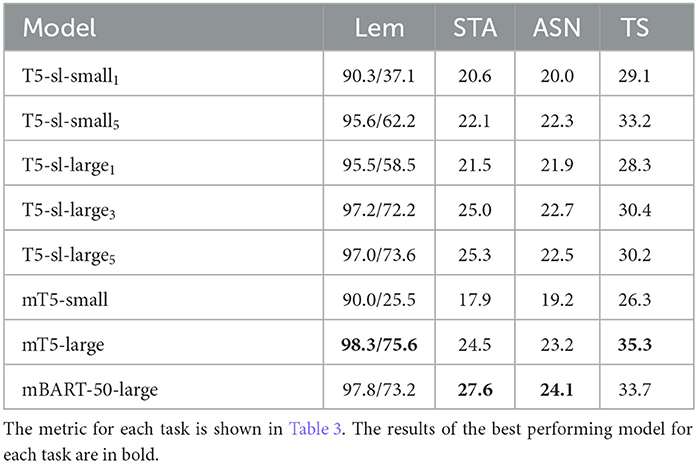The image size is (697, 463).
Task: Select the Lem column header
Action: (x=379, y=28)
